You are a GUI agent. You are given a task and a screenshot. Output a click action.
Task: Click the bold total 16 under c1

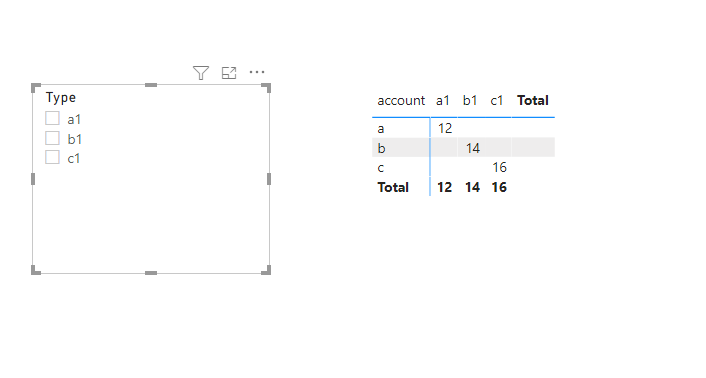click(x=499, y=187)
